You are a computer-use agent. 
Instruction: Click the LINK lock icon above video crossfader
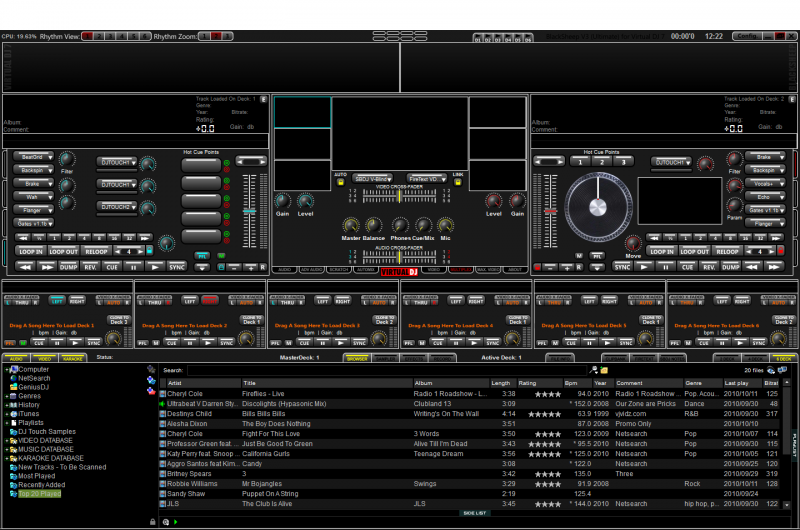tap(458, 182)
